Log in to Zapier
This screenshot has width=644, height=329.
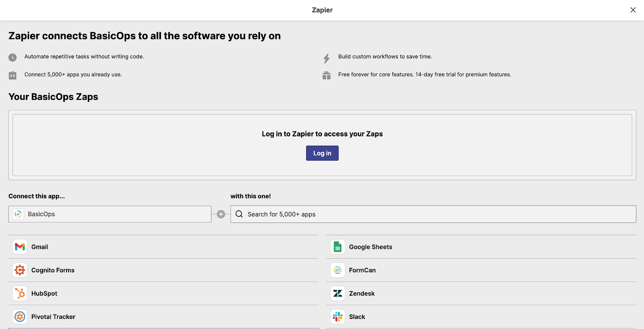(322, 153)
